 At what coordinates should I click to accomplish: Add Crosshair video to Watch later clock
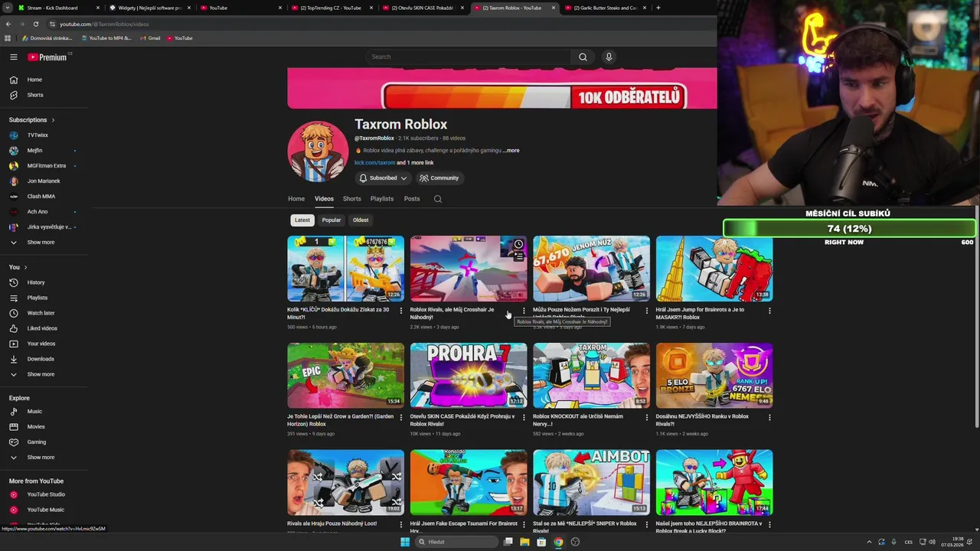[518, 245]
